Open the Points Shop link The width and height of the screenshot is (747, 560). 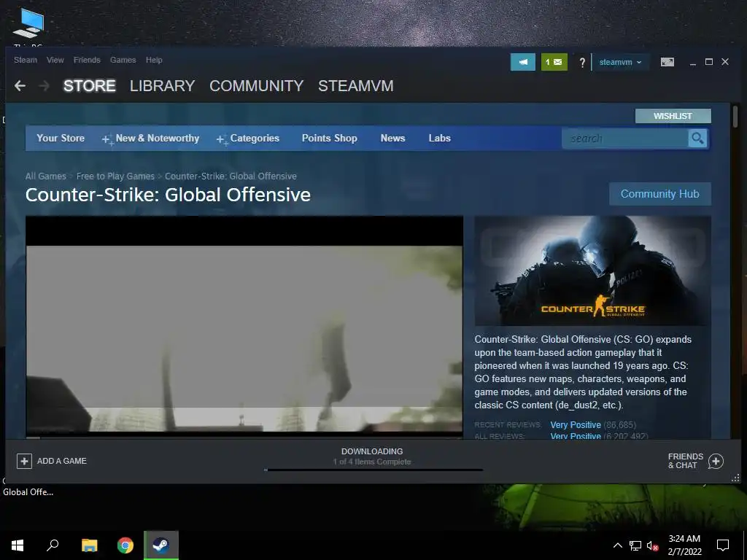pos(329,138)
